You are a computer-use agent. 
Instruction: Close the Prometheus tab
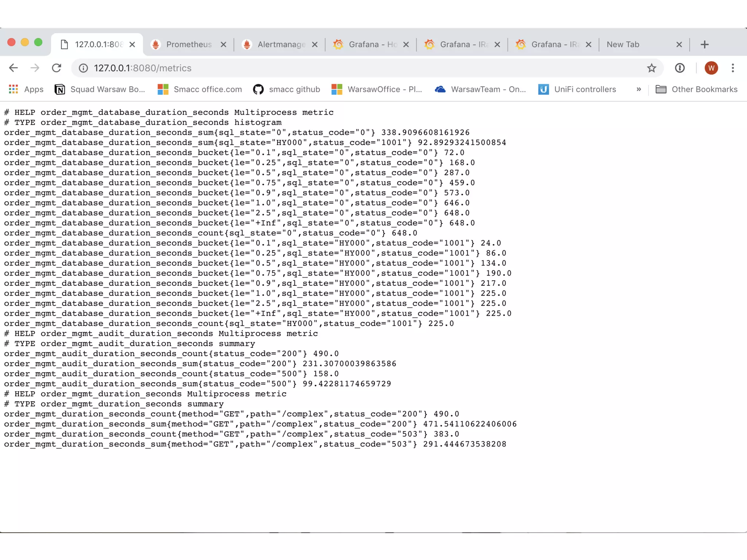pyautogui.click(x=224, y=44)
